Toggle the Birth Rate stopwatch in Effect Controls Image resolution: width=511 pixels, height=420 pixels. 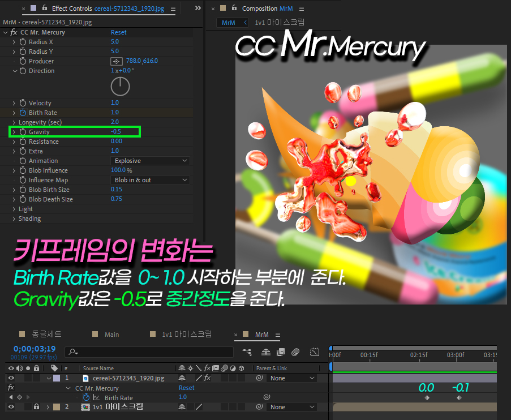(23, 113)
